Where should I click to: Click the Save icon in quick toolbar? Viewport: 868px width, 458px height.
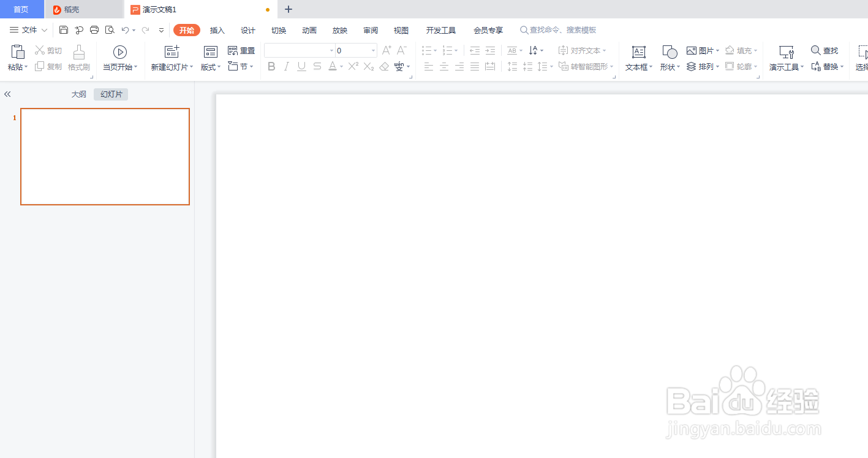point(64,30)
